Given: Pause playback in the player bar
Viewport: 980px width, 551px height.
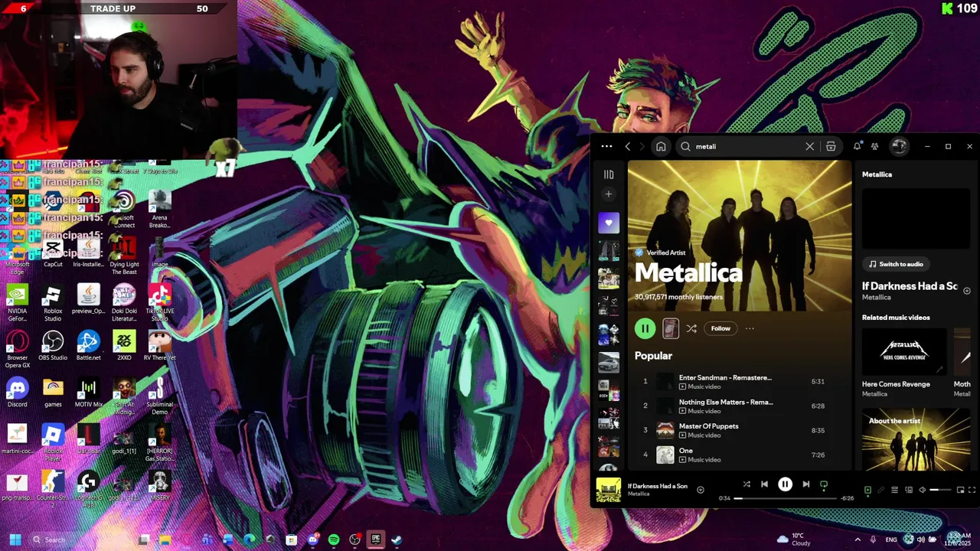Looking at the screenshot, I should [x=785, y=484].
